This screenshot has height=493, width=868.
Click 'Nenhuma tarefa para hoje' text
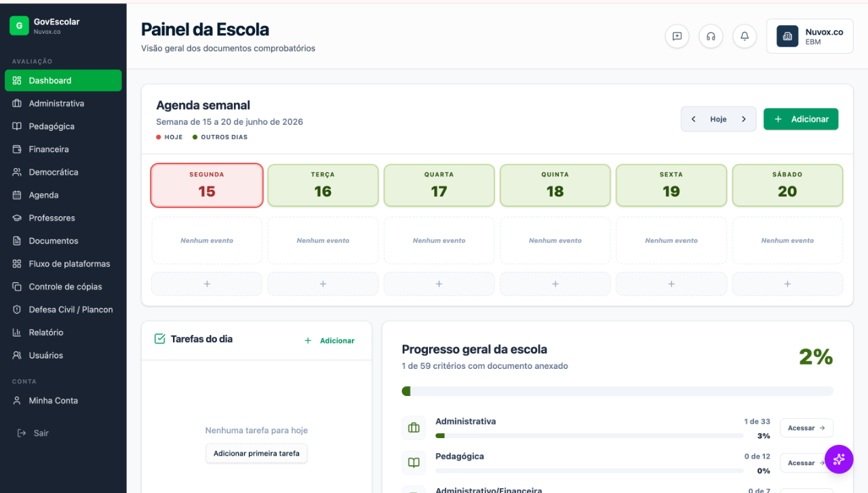click(256, 431)
